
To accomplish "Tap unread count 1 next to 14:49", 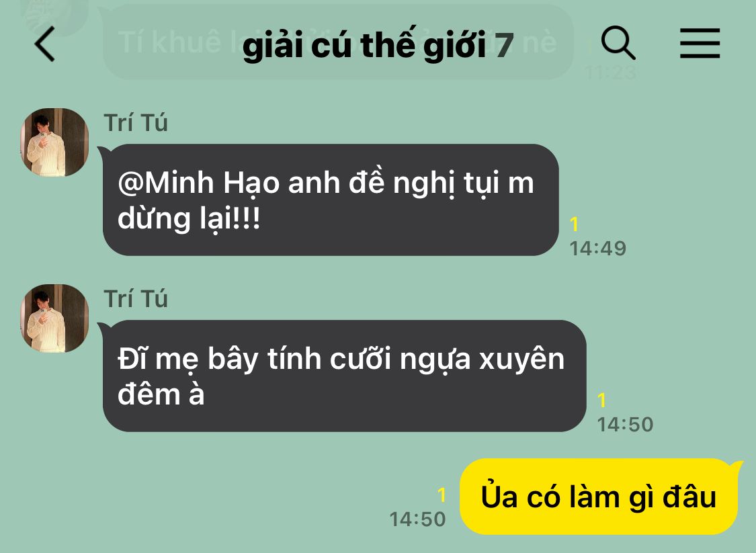I will coord(574,224).
